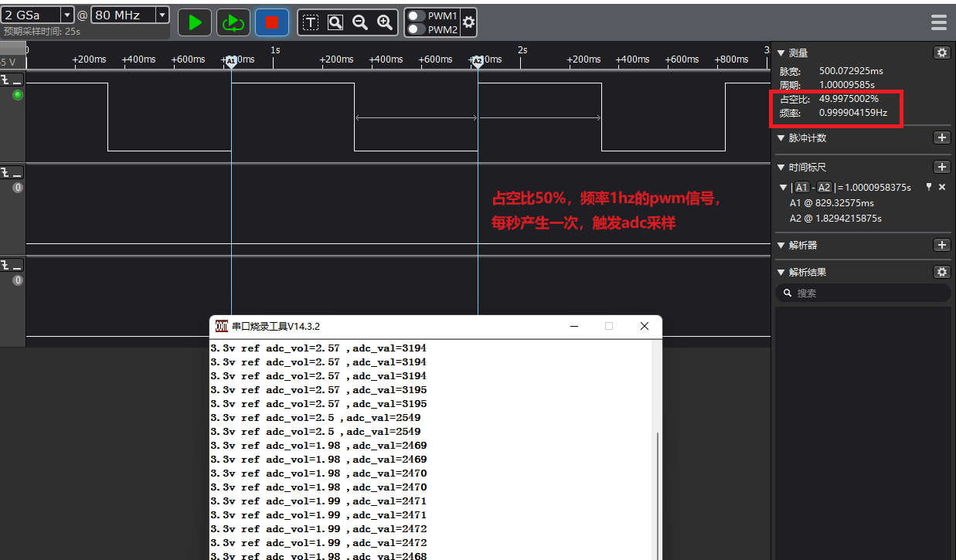This screenshot has height=560, width=956.
Task: Click the 串口烧录工具 window app icon
Action: 221,326
